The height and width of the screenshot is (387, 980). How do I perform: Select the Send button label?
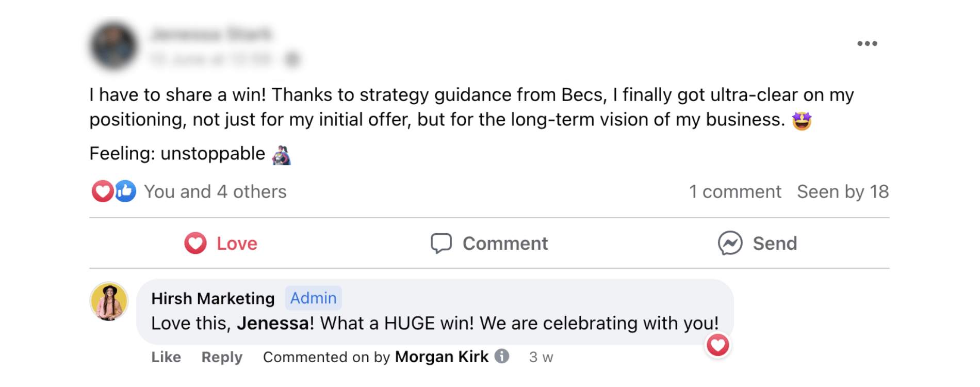[x=775, y=244]
